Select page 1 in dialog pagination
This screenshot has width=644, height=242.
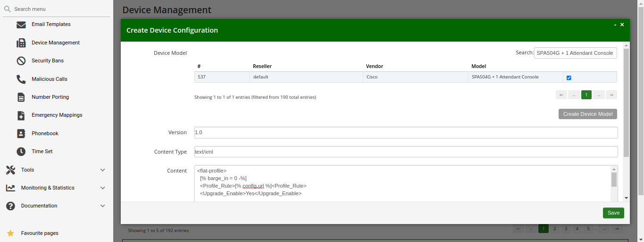click(x=586, y=95)
